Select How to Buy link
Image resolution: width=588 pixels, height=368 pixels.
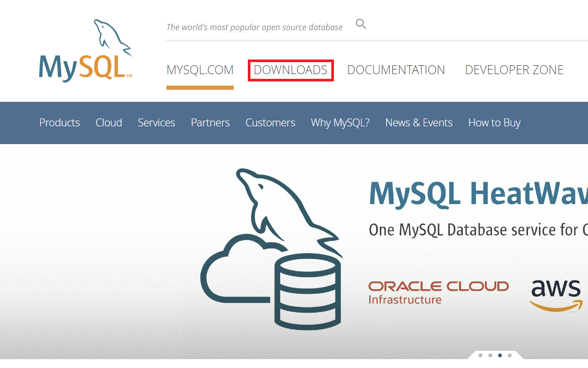[x=494, y=123]
